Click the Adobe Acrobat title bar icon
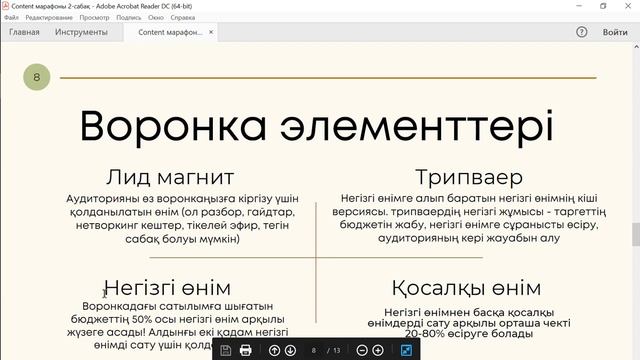Viewport: 640px width, 360px height. (x=5, y=6)
